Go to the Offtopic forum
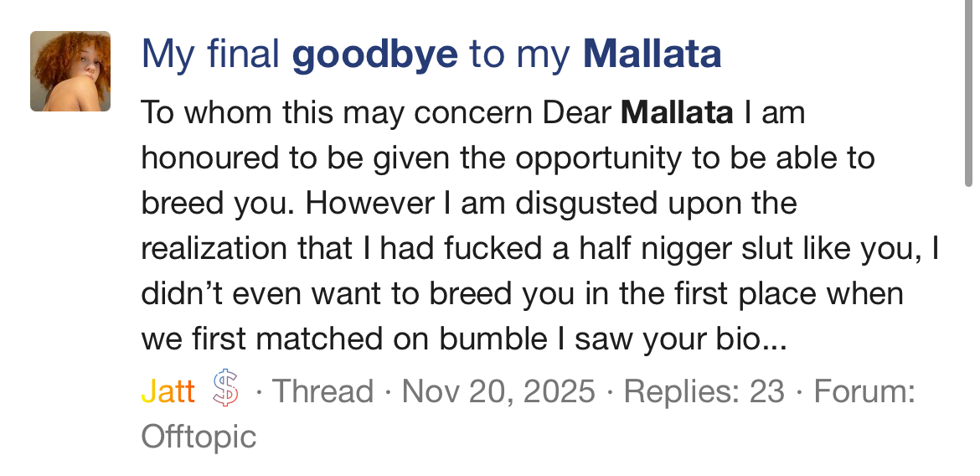This screenshot has width=980, height=476. pos(199,436)
